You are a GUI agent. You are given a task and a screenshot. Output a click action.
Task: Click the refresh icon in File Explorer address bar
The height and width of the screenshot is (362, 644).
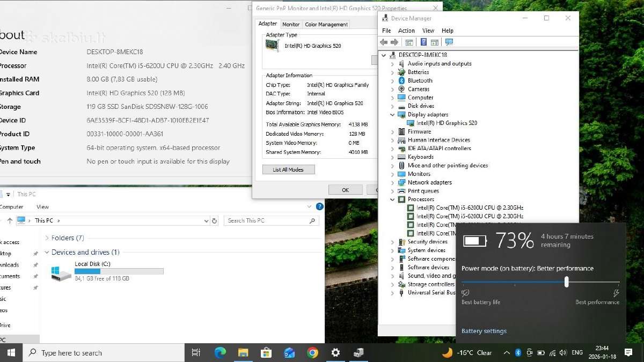pyautogui.click(x=215, y=220)
